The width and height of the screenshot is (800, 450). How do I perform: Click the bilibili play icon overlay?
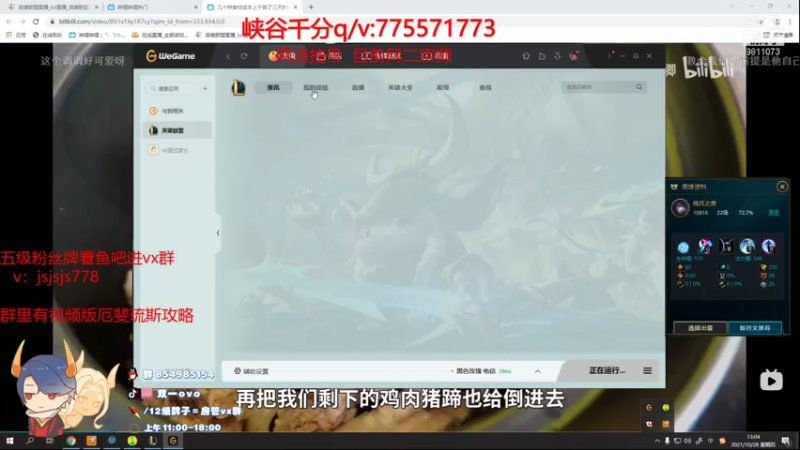(771, 380)
